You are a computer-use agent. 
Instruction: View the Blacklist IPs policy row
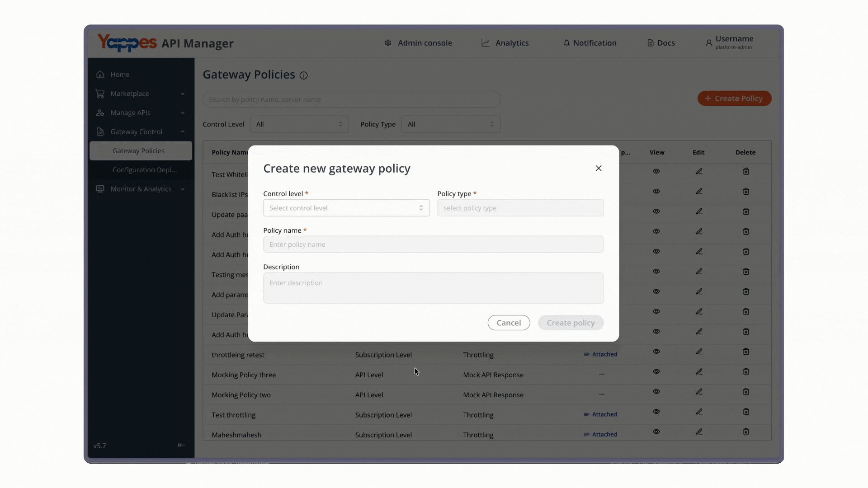[656, 191]
